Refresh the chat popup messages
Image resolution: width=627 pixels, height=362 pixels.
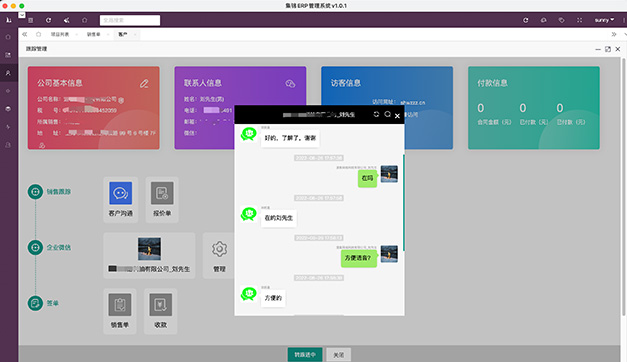click(x=376, y=114)
